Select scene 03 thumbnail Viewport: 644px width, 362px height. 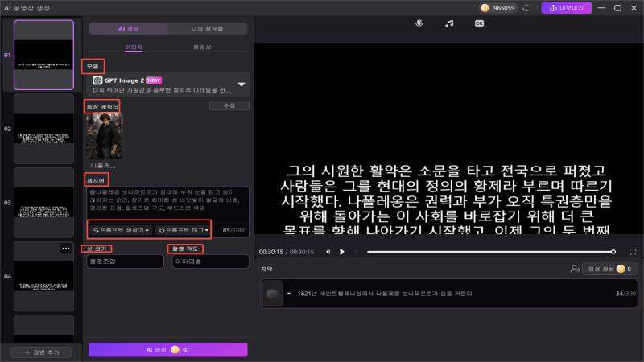[x=44, y=203]
